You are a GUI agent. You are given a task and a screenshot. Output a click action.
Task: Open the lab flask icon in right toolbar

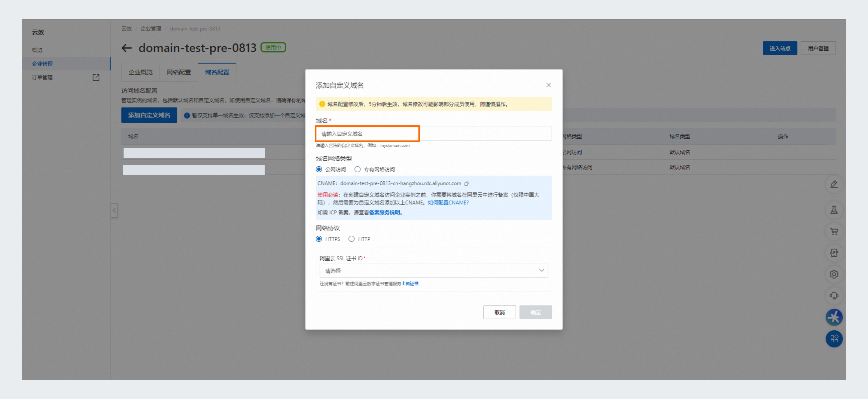coord(834,210)
